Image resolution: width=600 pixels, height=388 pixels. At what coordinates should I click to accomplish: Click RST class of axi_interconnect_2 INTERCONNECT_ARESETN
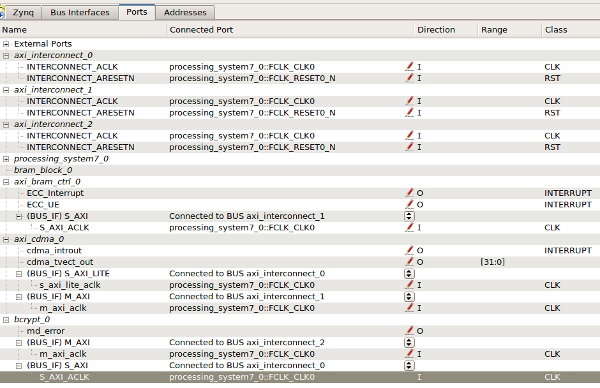click(552, 147)
